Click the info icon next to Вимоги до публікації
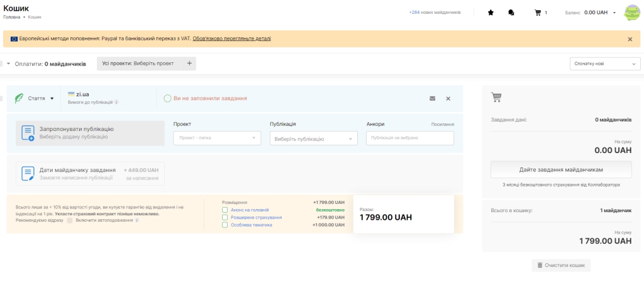The width and height of the screenshot is (644, 284). click(x=116, y=102)
